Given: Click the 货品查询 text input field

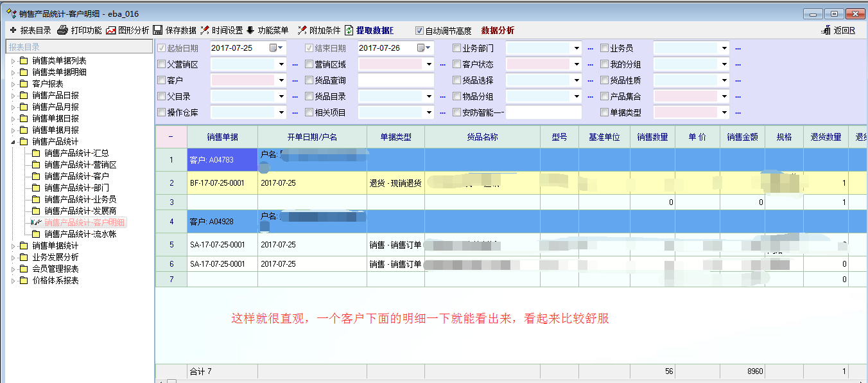Looking at the screenshot, I should 395,80.
